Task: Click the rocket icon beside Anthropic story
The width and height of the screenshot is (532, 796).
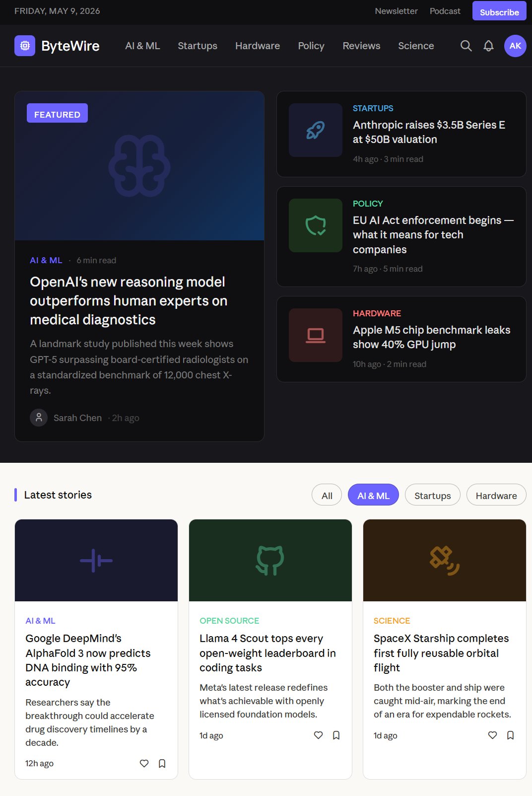Action: 316,130
